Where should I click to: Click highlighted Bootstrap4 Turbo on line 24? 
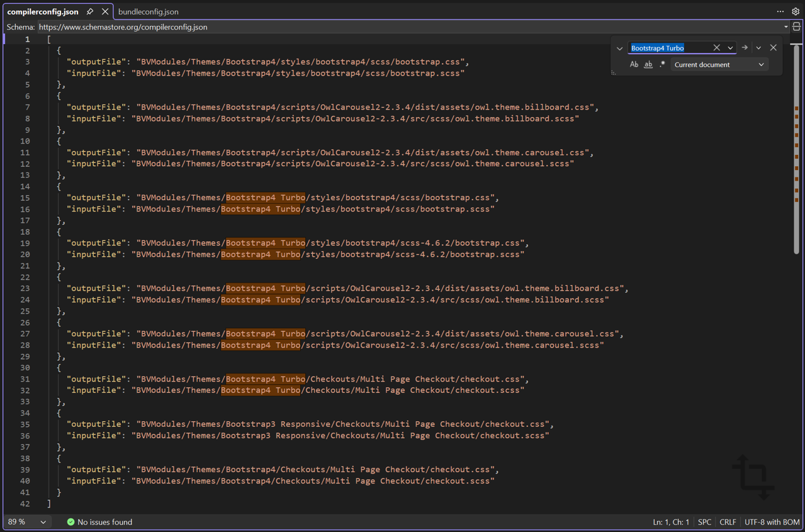click(x=261, y=300)
